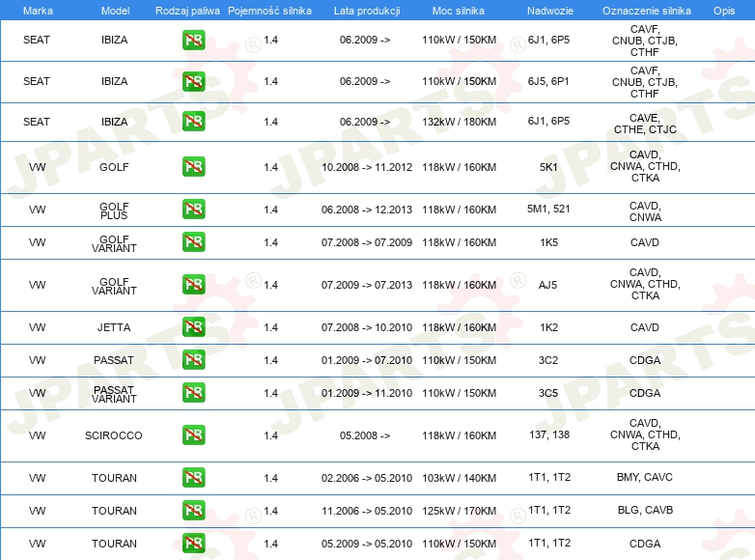
Task: Click the model name 'SCIROCCO'
Action: click(x=114, y=435)
